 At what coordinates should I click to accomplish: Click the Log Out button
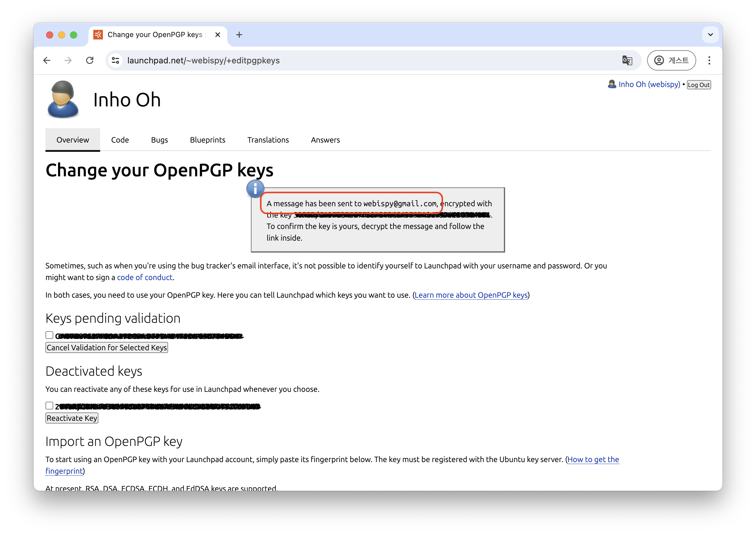(x=698, y=85)
